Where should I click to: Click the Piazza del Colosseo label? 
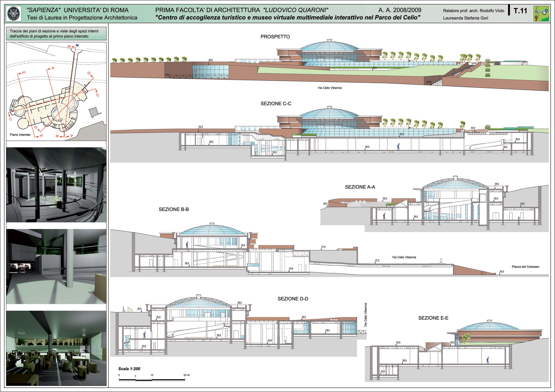[525, 267]
